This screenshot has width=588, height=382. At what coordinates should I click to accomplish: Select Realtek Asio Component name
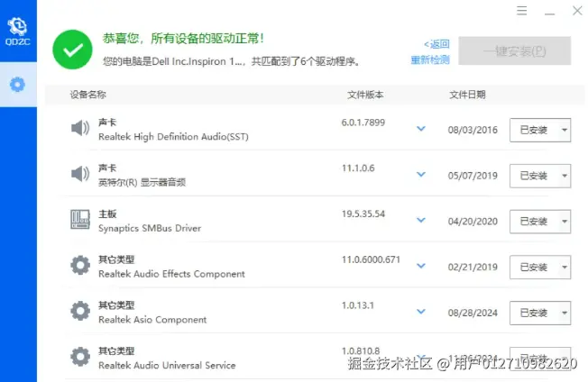(152, 320)
